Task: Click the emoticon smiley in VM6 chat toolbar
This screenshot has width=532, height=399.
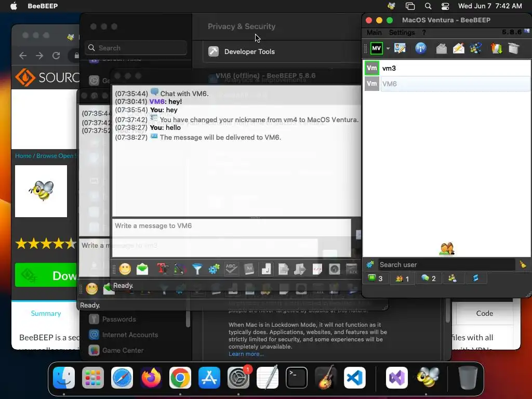Action: coord(125,270)
